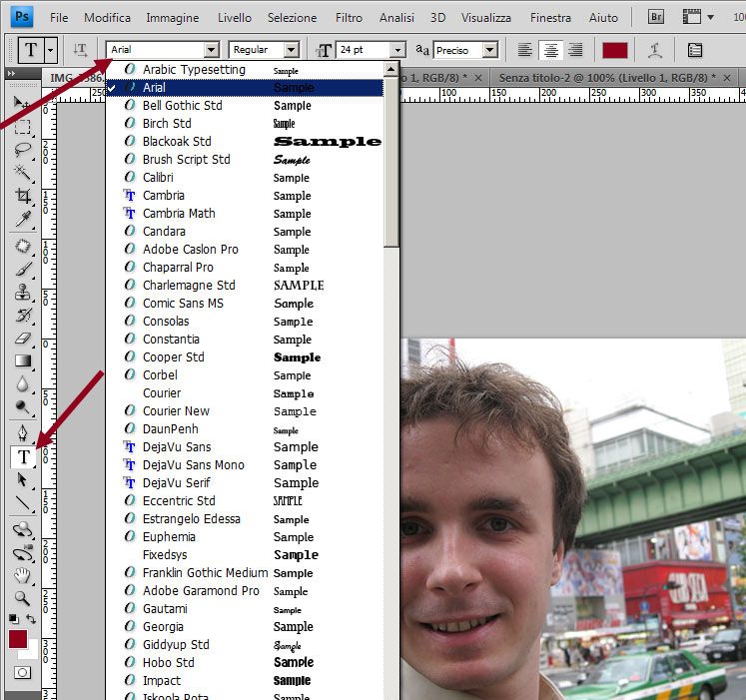Switch to the Senza titolo-2 document tab

coord(607,78)
